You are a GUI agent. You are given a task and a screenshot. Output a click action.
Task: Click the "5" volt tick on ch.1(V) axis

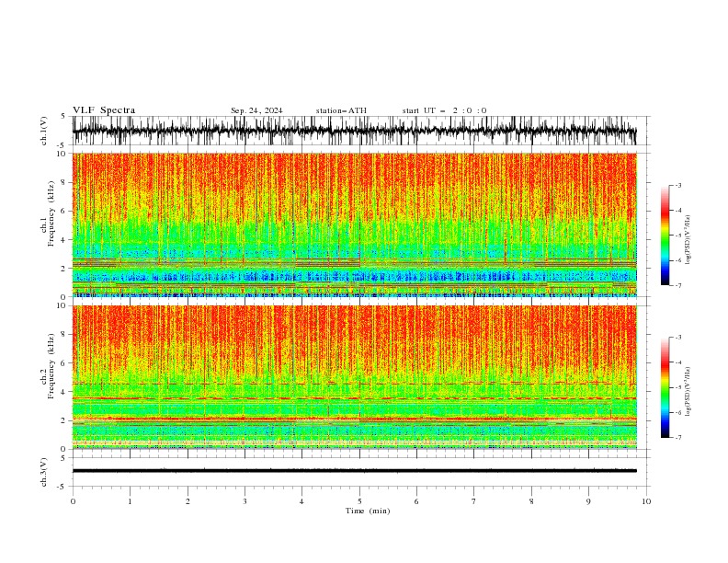pos(63,116)
